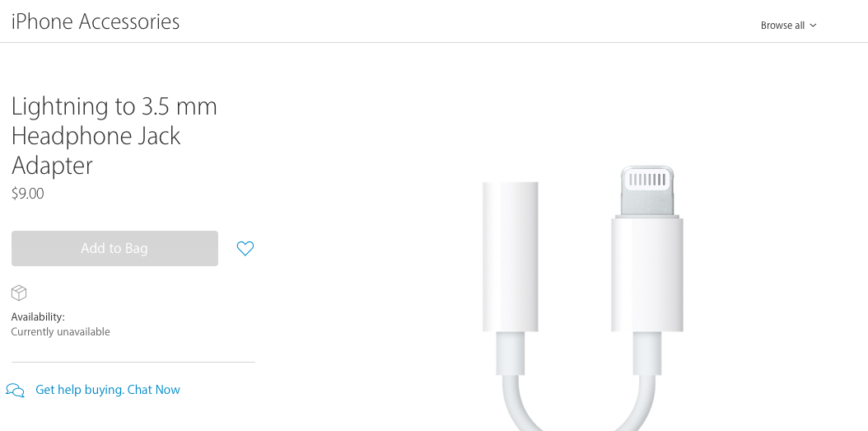Click the grey Add to Bag button

tap(114, 248)
